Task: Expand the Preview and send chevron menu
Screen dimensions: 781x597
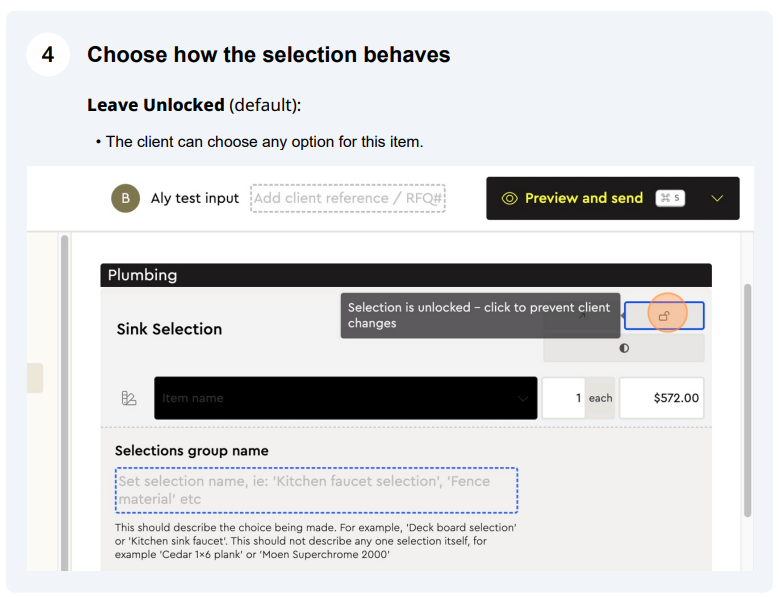Action: click(x=717, y=198)
